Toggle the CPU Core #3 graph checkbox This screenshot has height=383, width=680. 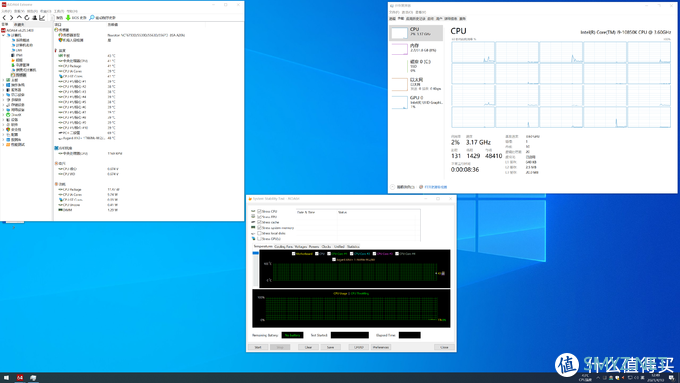click(374, 254)
